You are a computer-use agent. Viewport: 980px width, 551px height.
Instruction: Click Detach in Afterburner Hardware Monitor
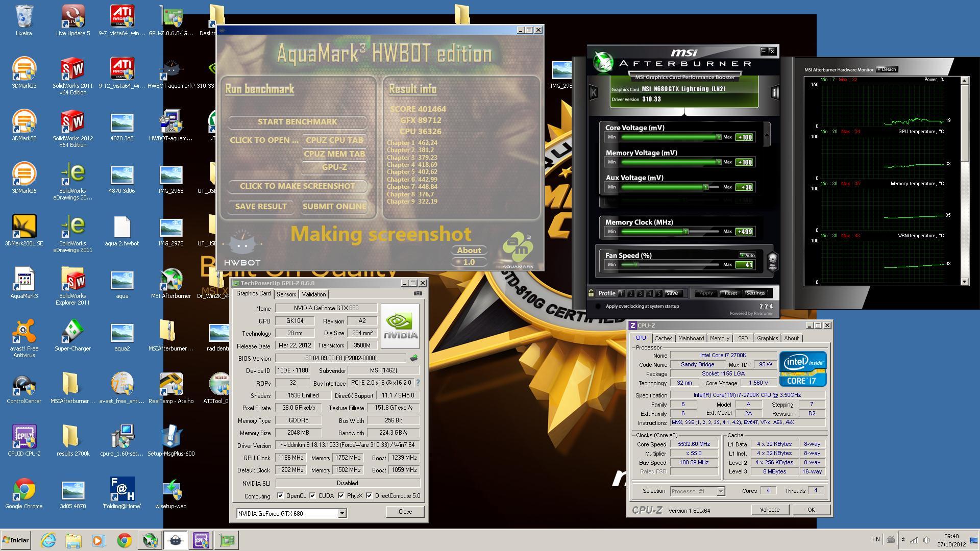click(887, 69)
